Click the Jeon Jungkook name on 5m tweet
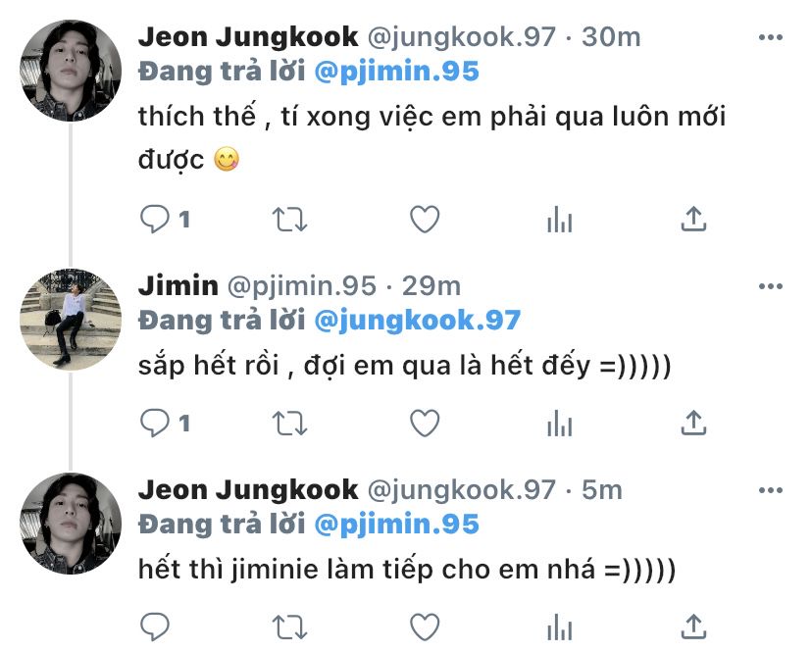Viewport: 812px width, 652px height. coord(248,488)
